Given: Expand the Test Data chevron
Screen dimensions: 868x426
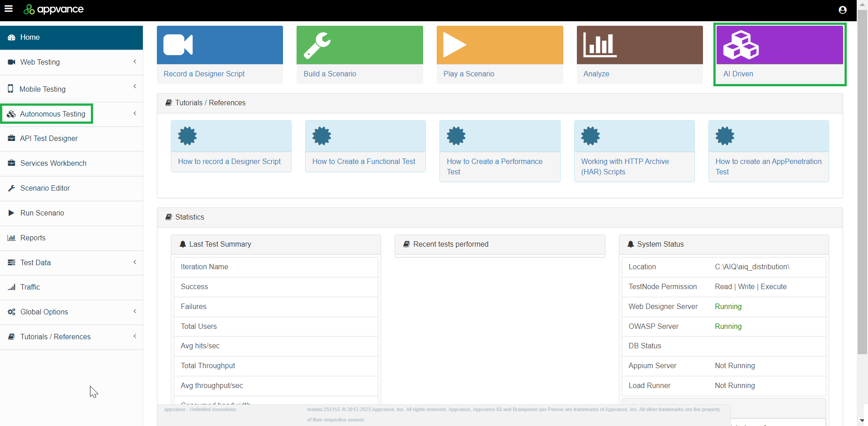Looking at the screenshot, I should (135, 262).
